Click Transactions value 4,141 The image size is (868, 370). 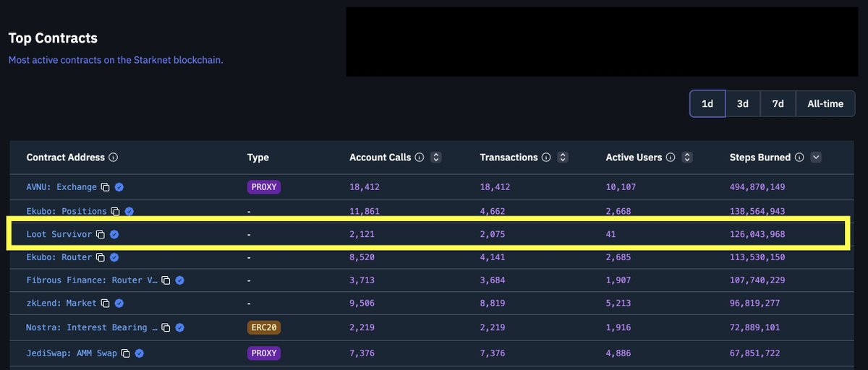[x=493, y=257]
